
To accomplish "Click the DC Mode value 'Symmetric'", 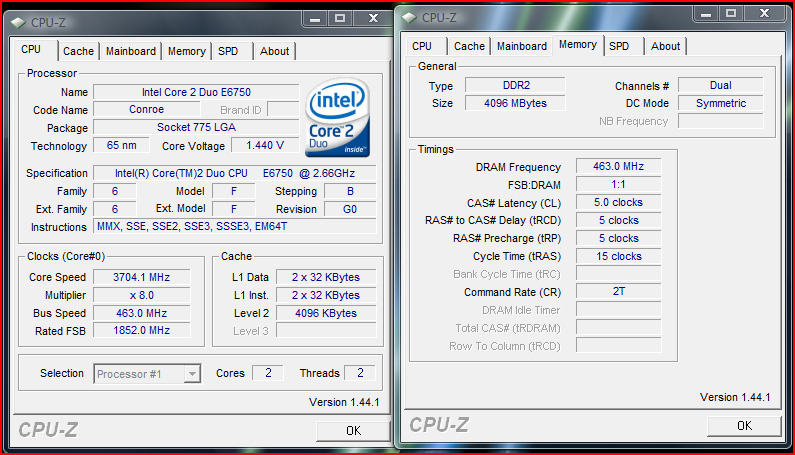I will [720, 103].
